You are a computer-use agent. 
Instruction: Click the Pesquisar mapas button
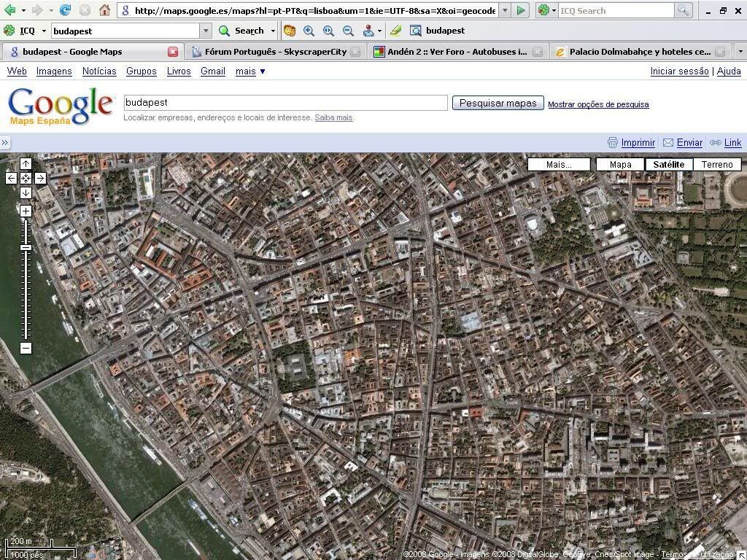(498, 103)
